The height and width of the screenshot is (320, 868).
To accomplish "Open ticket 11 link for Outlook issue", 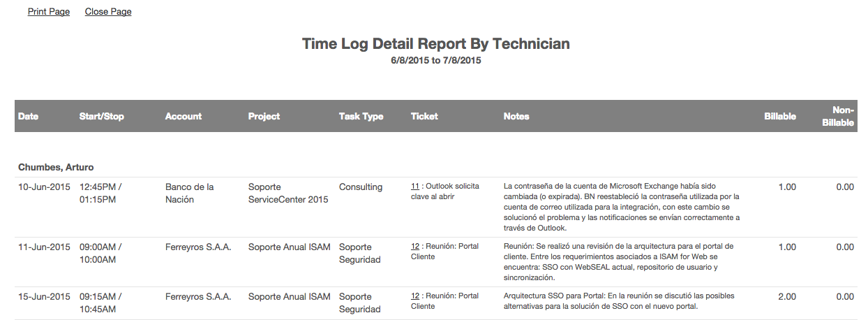I will [414, 187].
